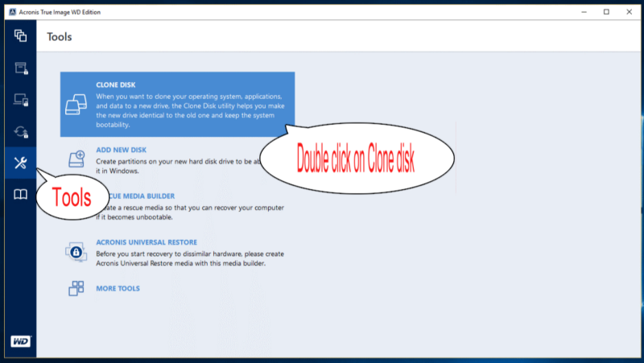Click the Acronis app icon in title bar
This screenshot has height=363, width=644.
point(12,12)
